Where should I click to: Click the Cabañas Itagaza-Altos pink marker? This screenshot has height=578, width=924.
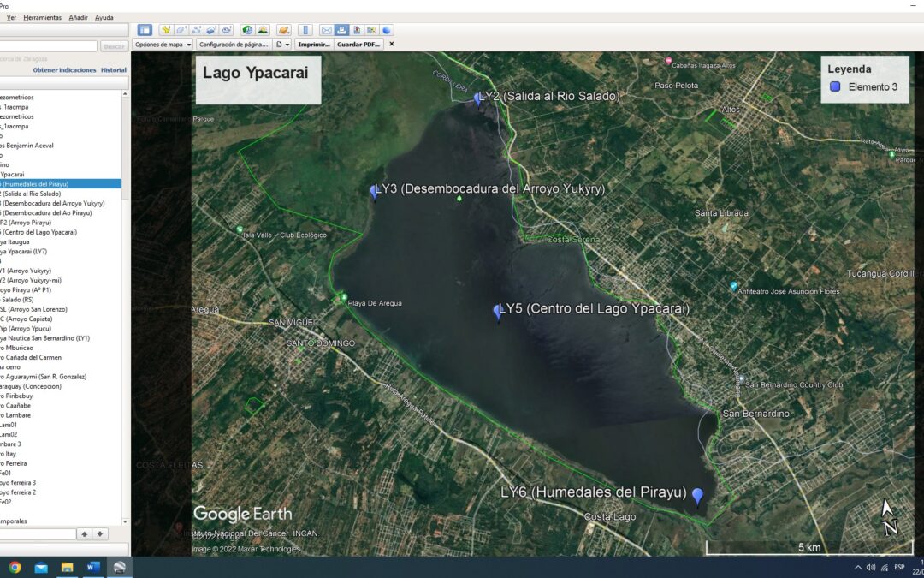click(x=668, y=60)
